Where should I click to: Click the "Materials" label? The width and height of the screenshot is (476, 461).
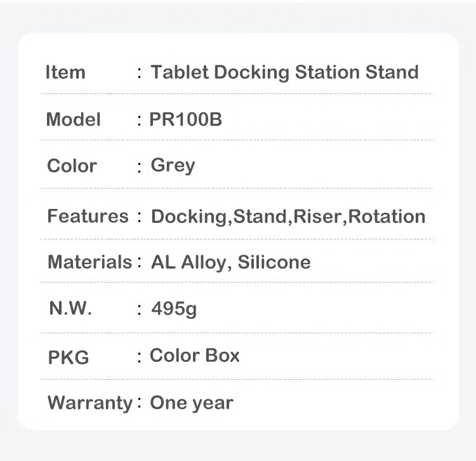tap(89, 262)
